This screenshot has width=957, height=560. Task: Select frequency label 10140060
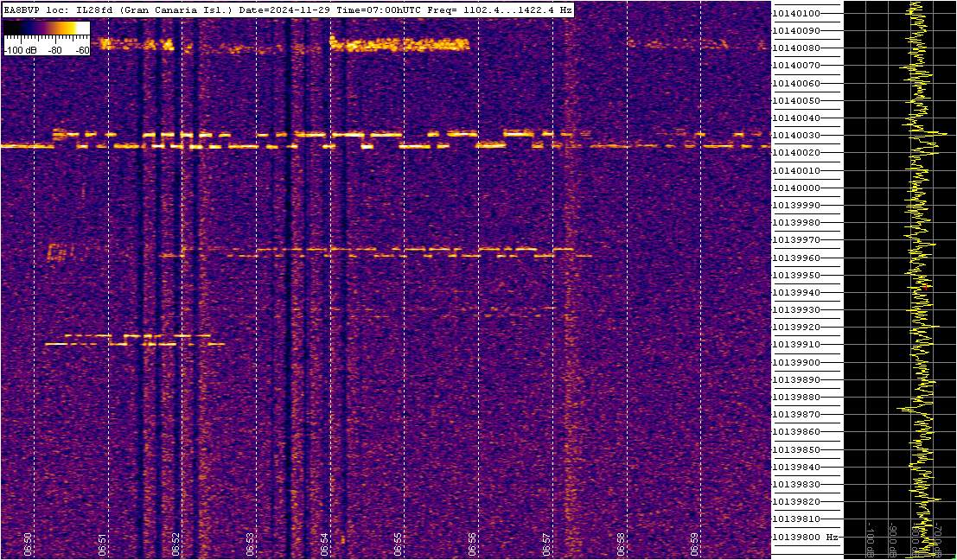[797, 83]
